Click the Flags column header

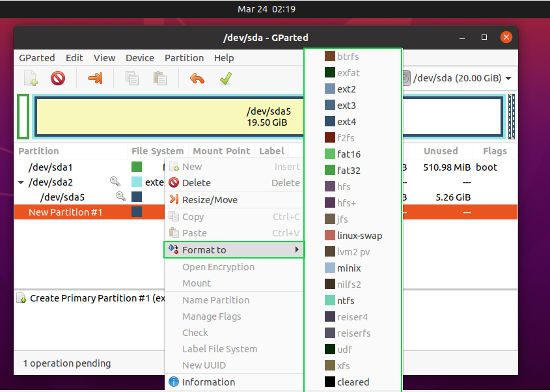[495, 151]
